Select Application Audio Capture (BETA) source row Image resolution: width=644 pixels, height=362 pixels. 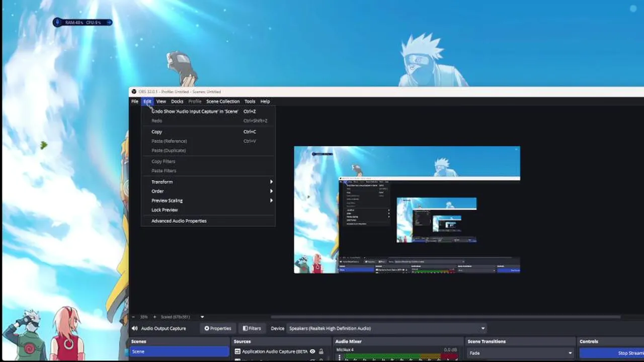280,351
